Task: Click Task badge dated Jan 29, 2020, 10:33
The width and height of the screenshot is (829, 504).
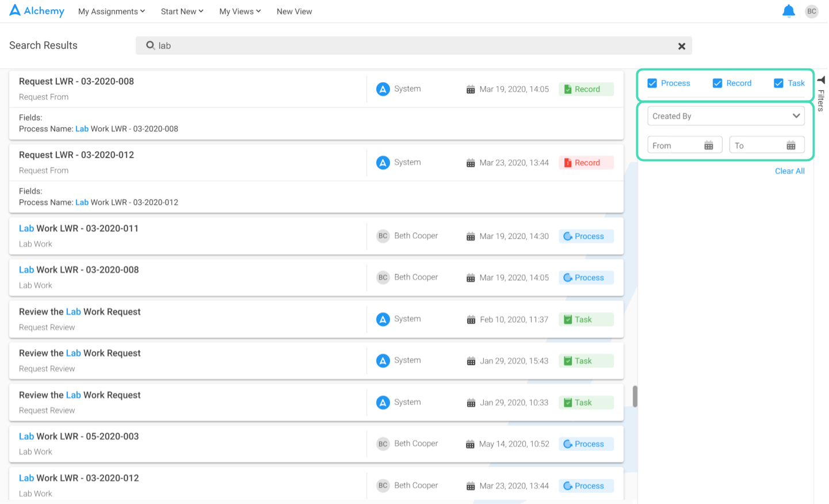Action: click(586, 403)
